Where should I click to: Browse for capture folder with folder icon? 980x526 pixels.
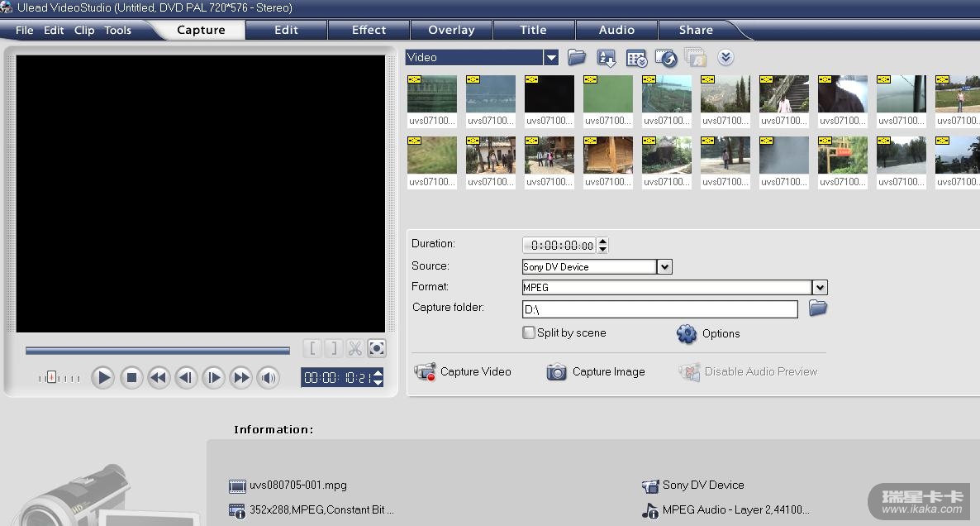[817, 308]
